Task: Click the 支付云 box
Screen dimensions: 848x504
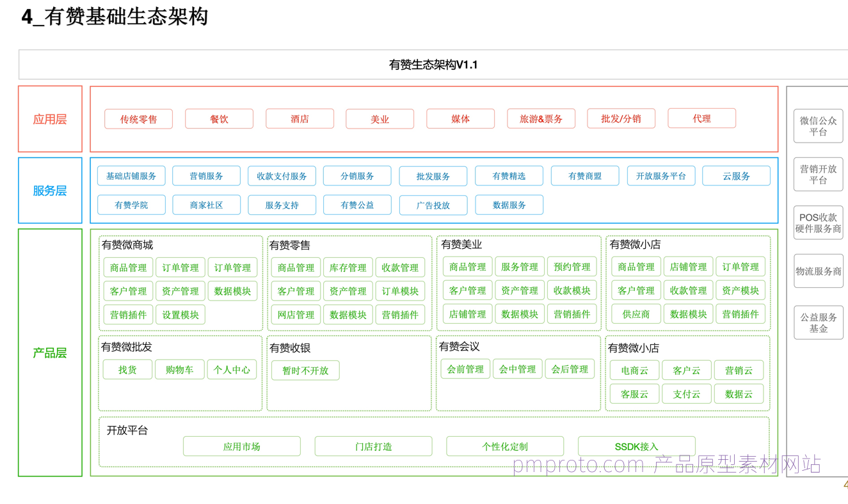Action: click(687, 394)
